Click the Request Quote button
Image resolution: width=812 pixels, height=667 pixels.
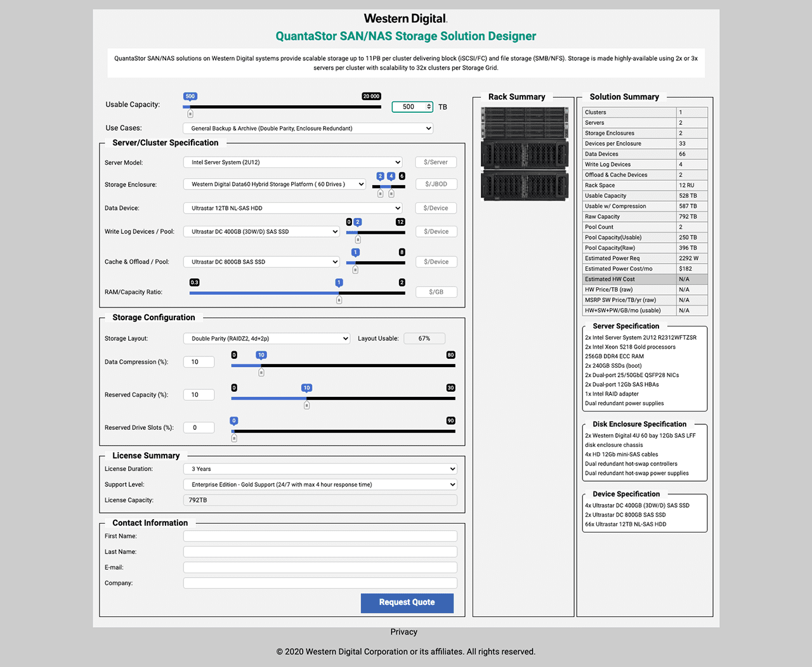pos(407,603)
